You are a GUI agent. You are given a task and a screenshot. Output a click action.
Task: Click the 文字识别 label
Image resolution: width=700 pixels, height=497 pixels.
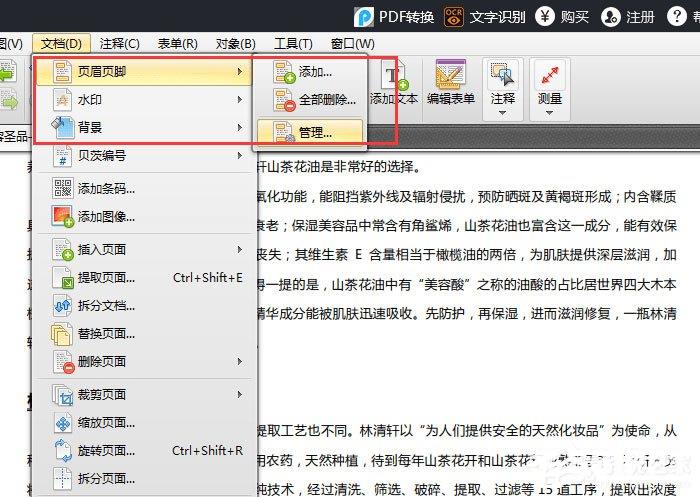coord(497,17)
